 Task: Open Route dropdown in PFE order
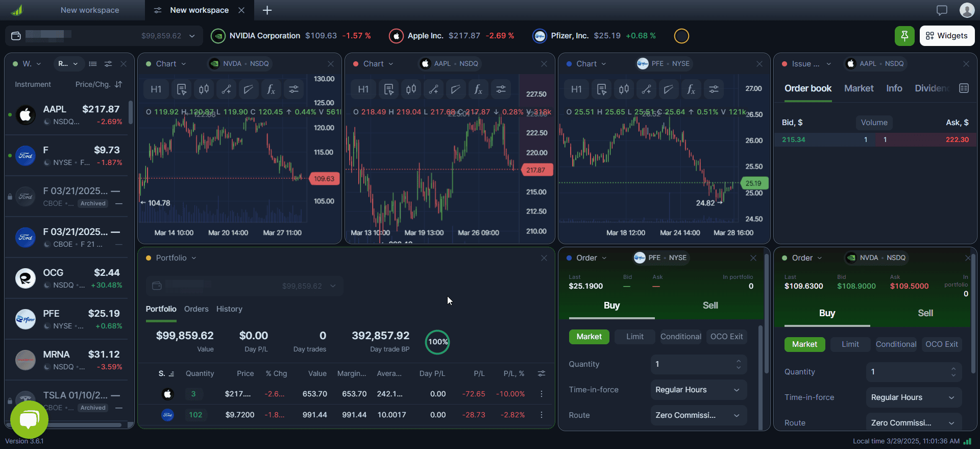(699, 415)
